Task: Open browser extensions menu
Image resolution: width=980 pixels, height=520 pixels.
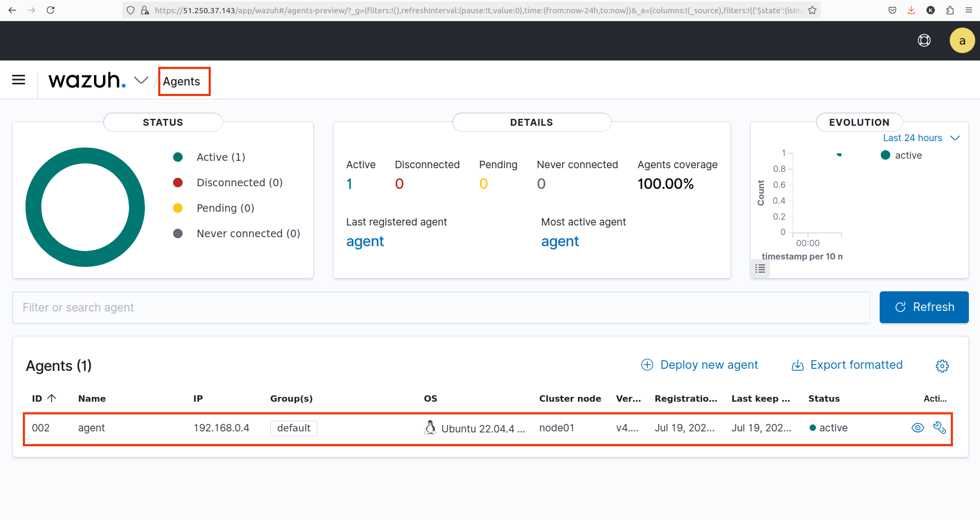Action: 950,10
